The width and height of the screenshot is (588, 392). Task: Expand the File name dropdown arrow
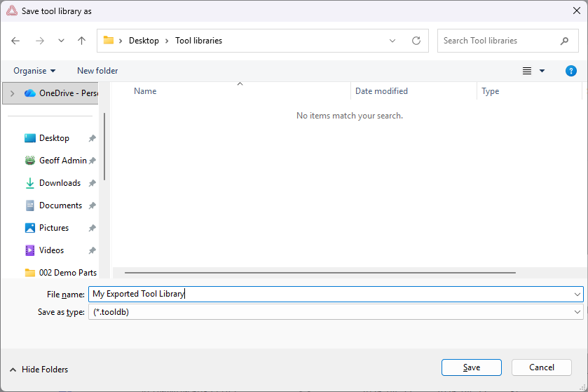(577, 295)
